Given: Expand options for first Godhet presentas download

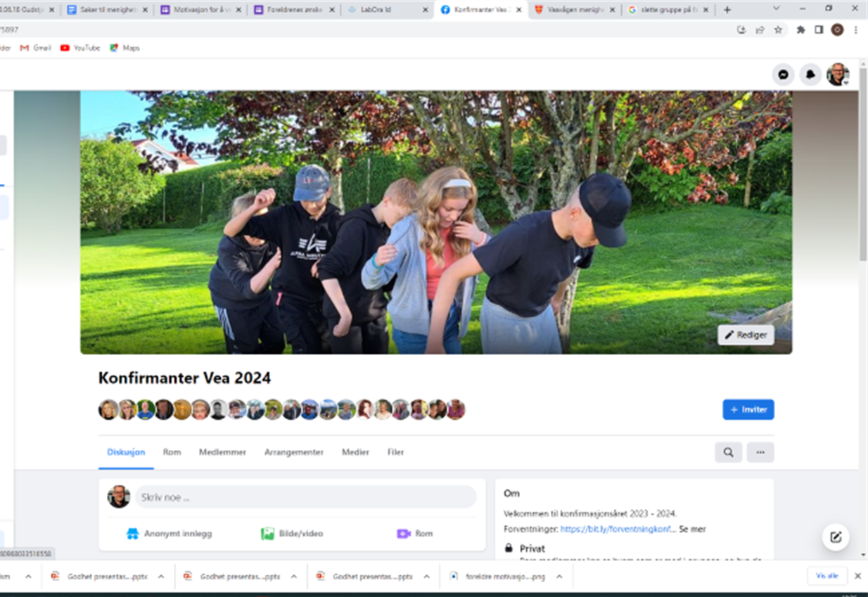Looking at the screenshot, I should (x=161, y=576).
